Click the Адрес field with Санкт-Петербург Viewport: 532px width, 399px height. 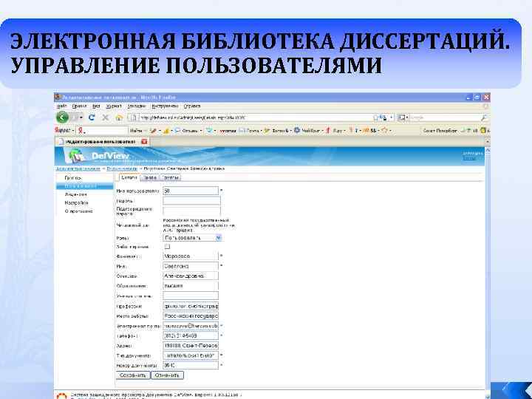click(191, 345)
